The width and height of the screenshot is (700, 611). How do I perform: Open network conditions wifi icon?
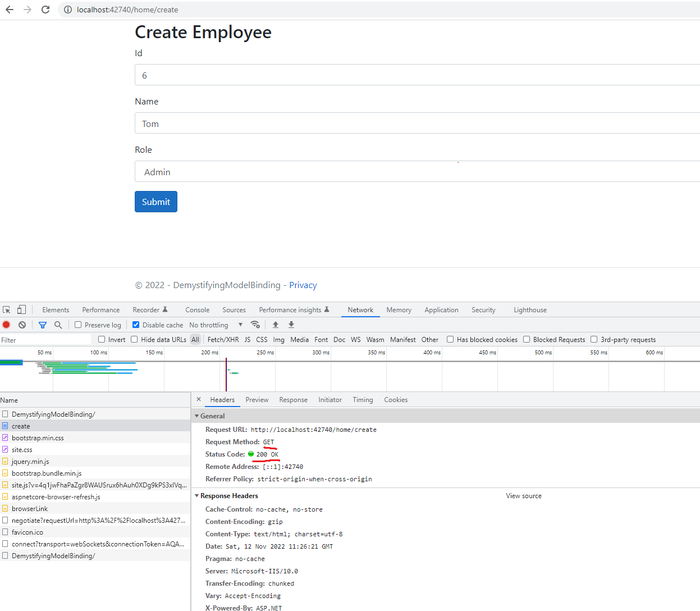[x=255, y=325]
